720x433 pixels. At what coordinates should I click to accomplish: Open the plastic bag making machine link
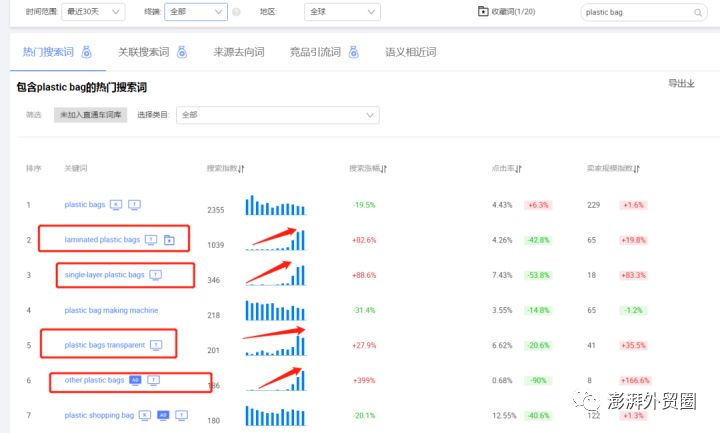(x=111, y=310)
